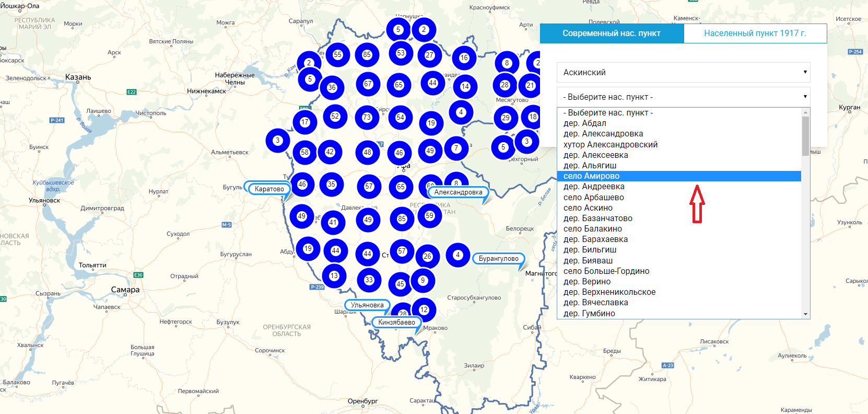This screenshot has height=414, width=868.
Task: Choose село Балакино option
Action: click(x=679, y=229)
